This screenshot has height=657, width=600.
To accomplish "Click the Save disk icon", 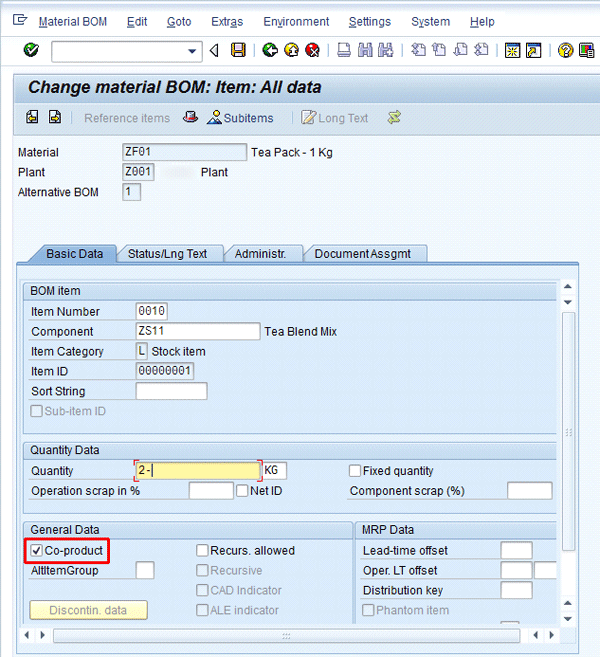I will point(238,50).
